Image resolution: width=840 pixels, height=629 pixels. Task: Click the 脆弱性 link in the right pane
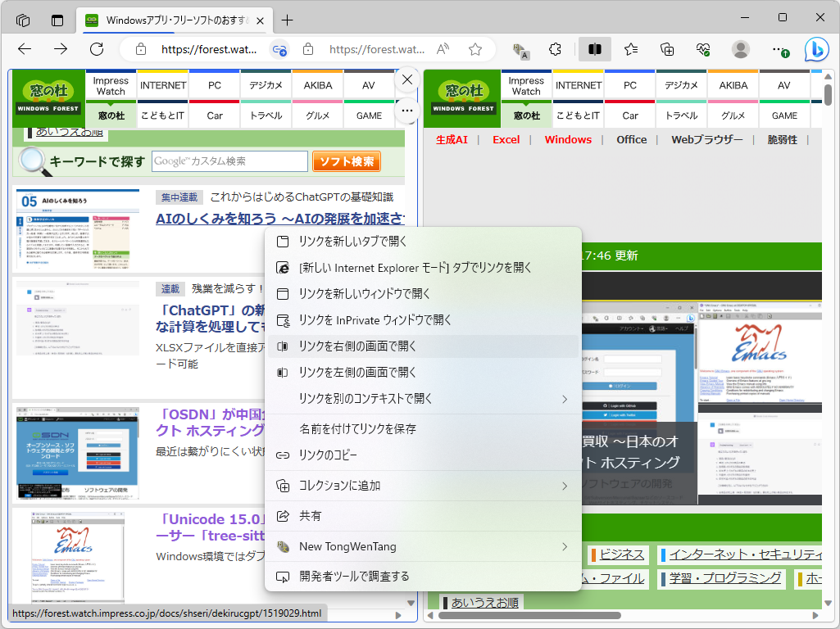782,140
